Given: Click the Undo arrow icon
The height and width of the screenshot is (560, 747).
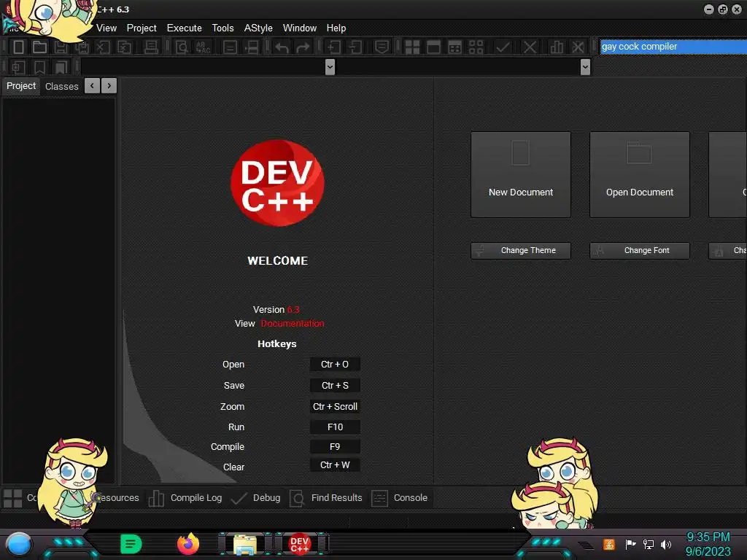Looking at the screenshot, I should pyautogui.click(x=282, y=47).
